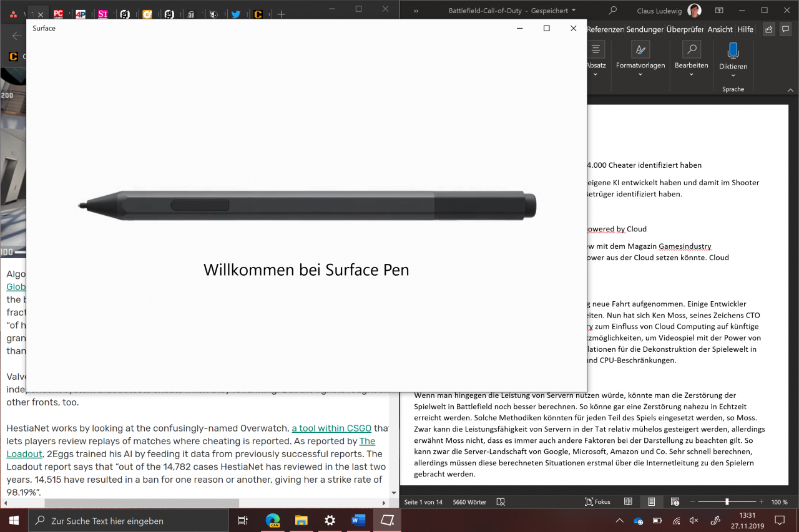This screenshot has width=799, height=532.
Task: Open the Überprüfen ribbon tab in Word
Action: [685, 29]
